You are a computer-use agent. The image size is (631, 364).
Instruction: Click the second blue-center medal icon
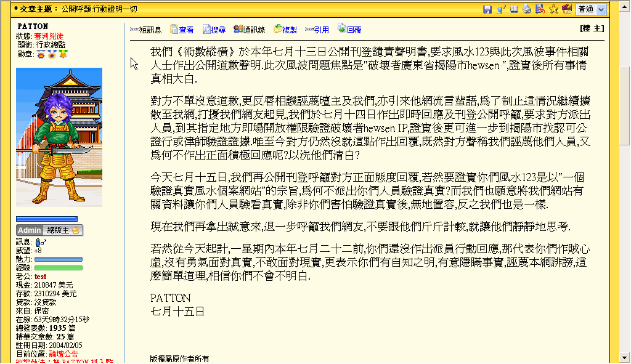[x=52, y=54]
